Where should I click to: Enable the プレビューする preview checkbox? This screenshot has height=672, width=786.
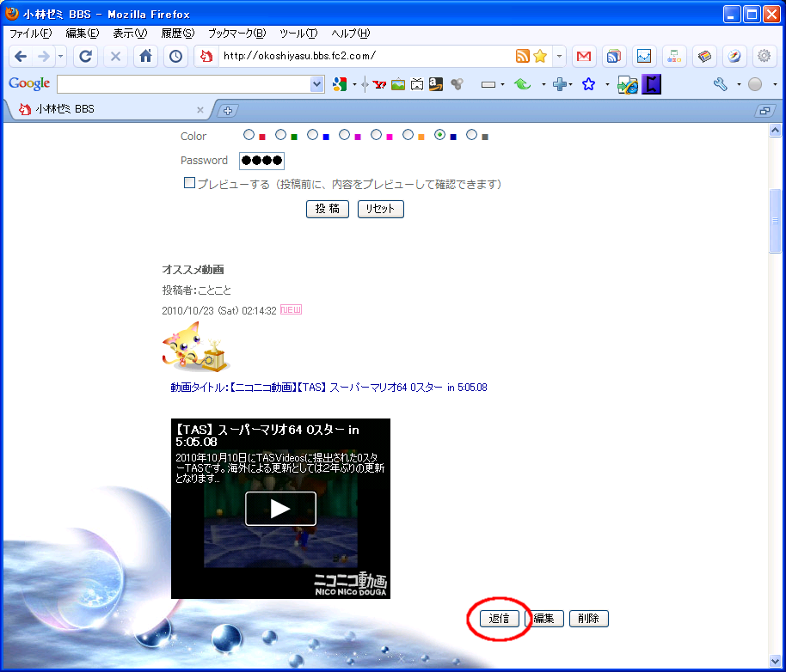click(x=189, y=183)
